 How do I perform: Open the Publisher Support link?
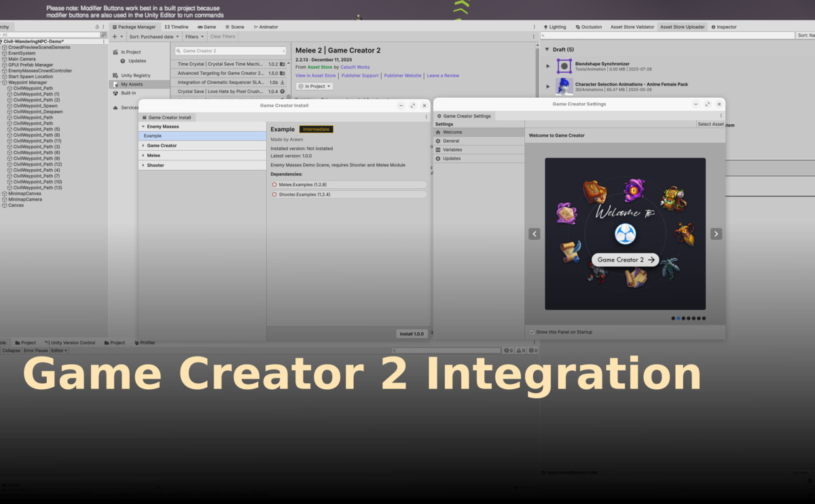(x=359, y=75)
